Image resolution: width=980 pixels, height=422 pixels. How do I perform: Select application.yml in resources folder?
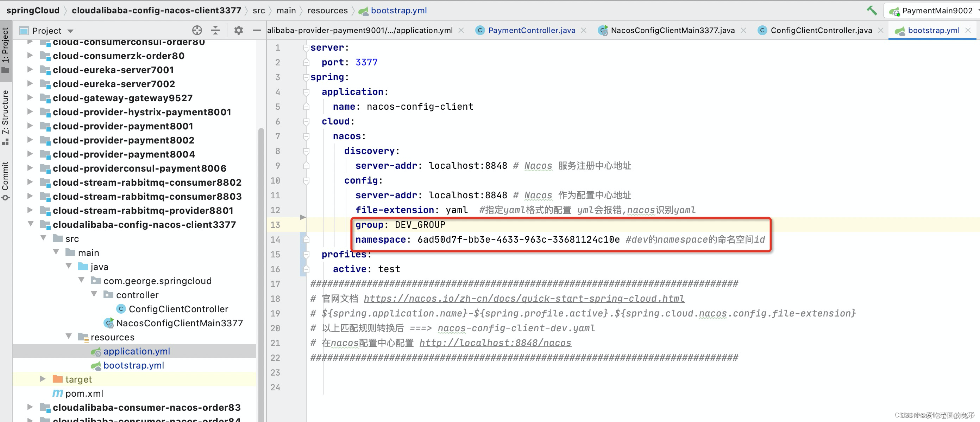tap(137, 351)
